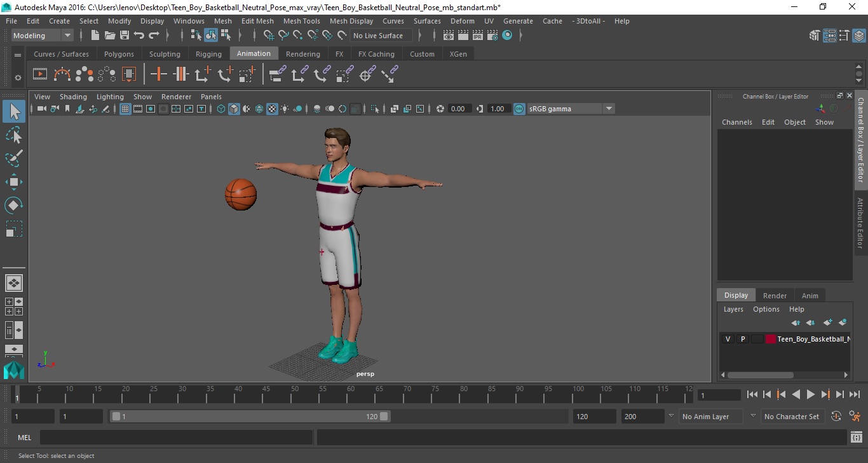Select the Lasso tool in toolbox
This screenshot has height=463, width=868.
(14, 135)
